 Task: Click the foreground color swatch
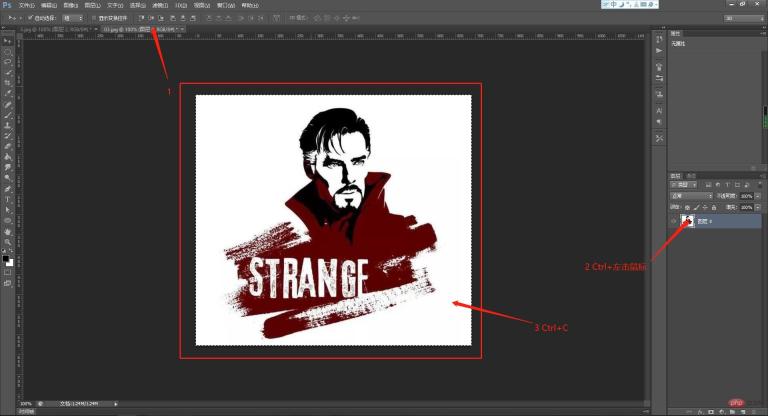click(x=6, y=258)
